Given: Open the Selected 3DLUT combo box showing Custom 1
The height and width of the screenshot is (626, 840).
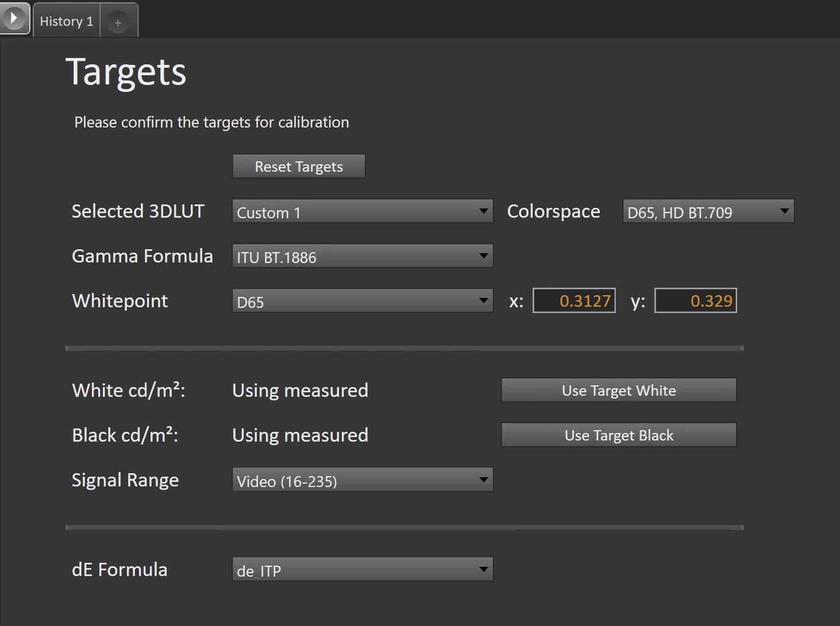Looking at the screenshot, I should pos(353,211).
